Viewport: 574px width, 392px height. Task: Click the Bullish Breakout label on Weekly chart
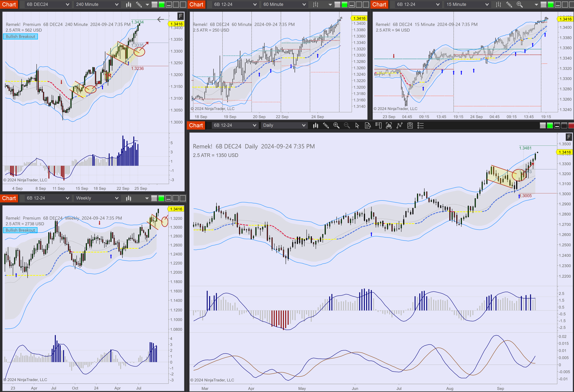[x=20, y=230]
